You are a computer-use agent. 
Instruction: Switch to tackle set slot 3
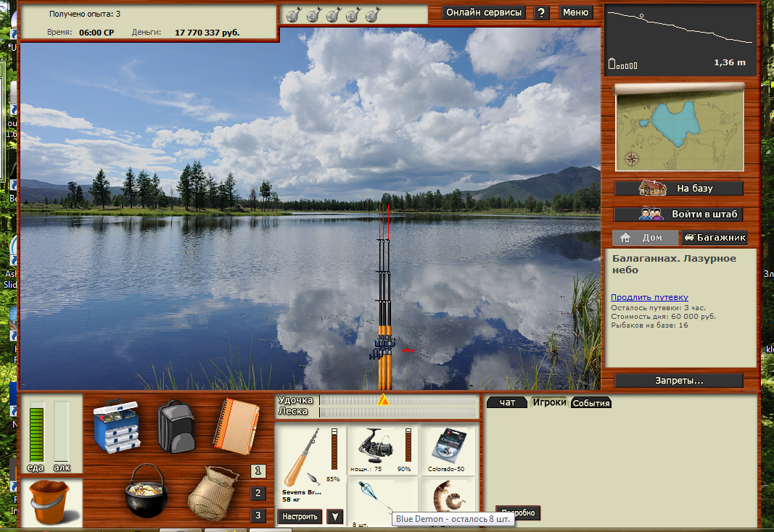point(258,515)
